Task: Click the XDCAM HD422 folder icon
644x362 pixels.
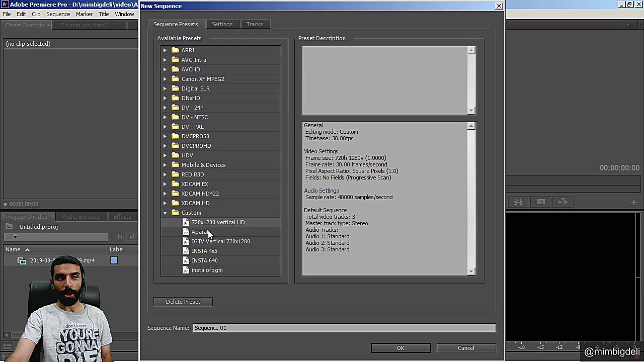Action: [175, 194]
